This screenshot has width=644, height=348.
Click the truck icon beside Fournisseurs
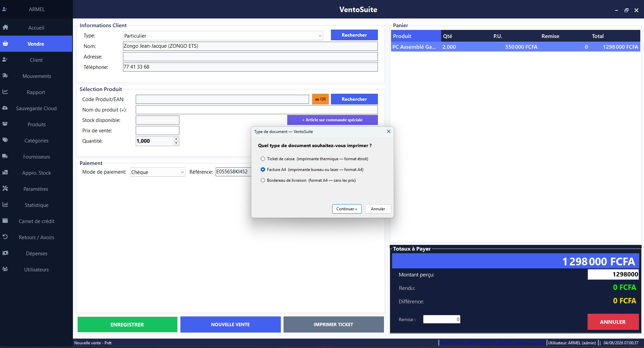(x=5, y=157)
